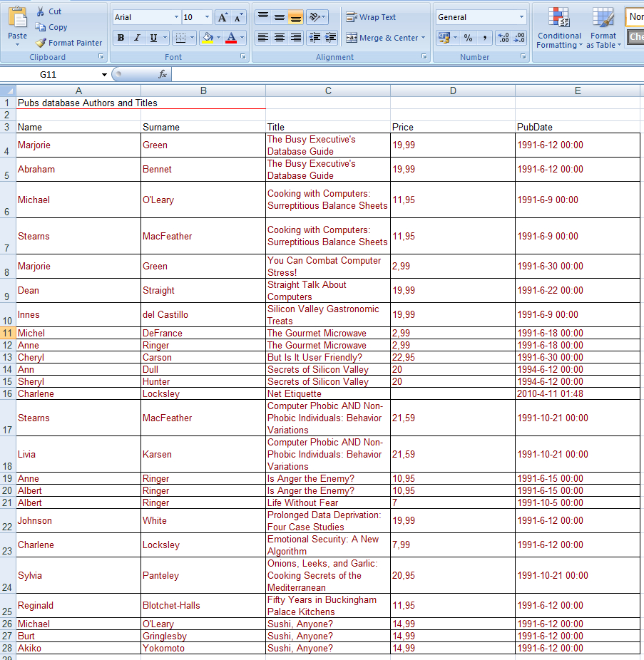Select the column D header
Image resolution: width=644 pixels, height=660 pixels.
(453, 91)
